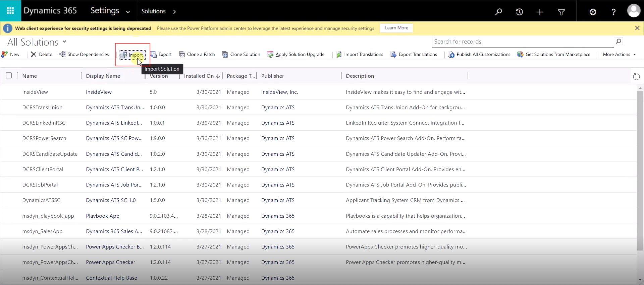Sort by Description column header

click(x=360, y=76)
